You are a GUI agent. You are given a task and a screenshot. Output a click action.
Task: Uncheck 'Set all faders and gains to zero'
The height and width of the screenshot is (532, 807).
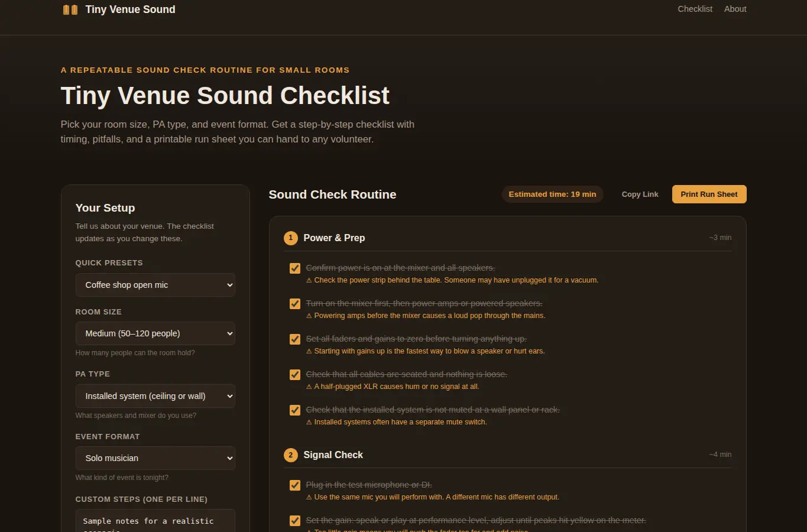294,339
